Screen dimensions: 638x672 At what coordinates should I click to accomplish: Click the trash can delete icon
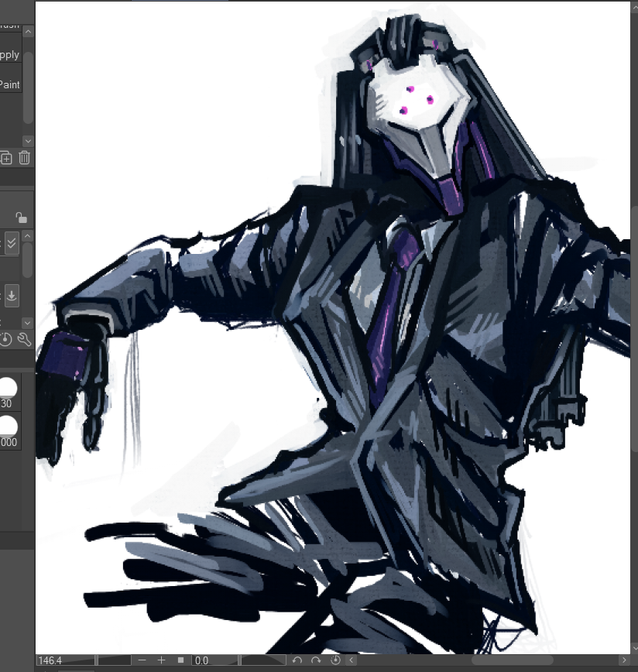click(x=25, y=158)
